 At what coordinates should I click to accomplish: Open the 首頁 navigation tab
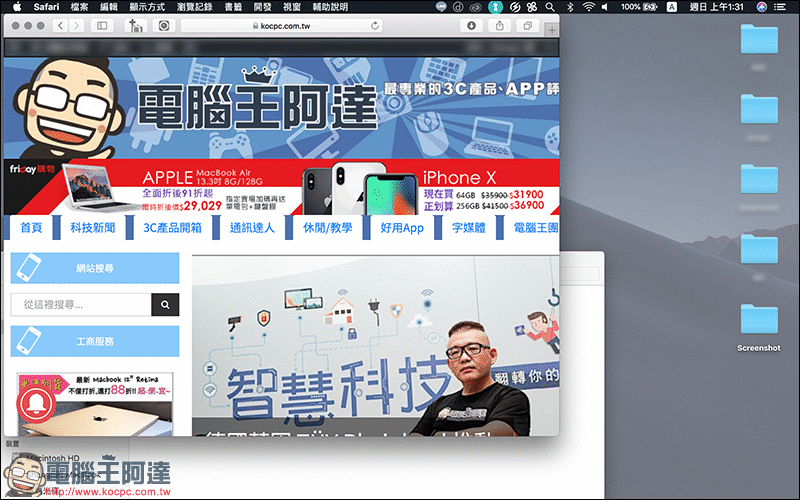click(31, 228)
